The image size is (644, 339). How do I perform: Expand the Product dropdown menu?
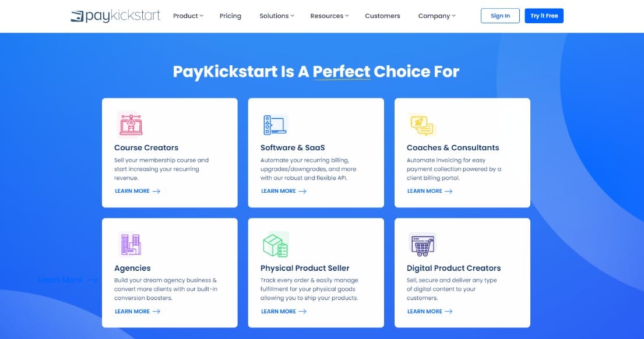pyautogui.click(x=188, y=16)
